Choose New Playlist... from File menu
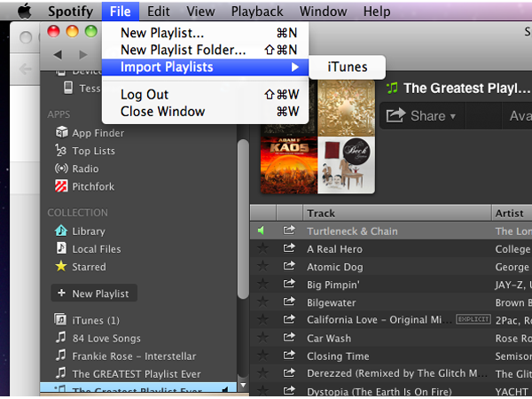 (206, 33)
